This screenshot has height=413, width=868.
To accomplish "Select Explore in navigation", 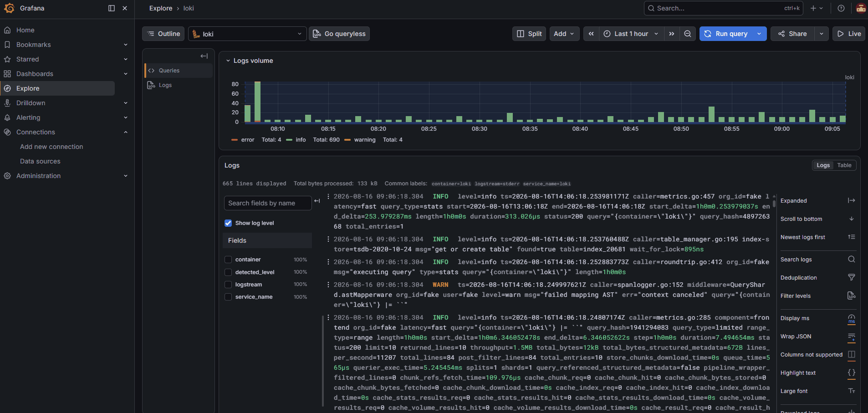I will (x=57, y=88).
